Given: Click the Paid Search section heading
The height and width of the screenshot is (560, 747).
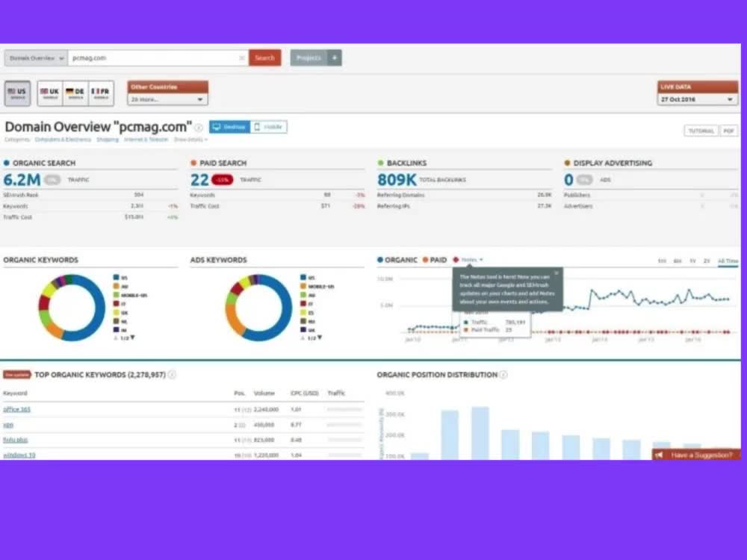Looking at the screenshot, I should [223, 164].
